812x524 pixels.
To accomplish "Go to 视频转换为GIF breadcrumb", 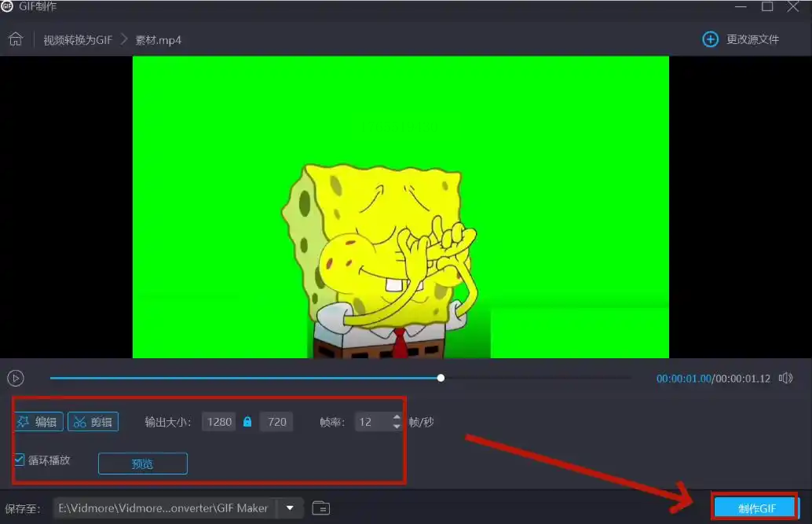I will (78, 39).
